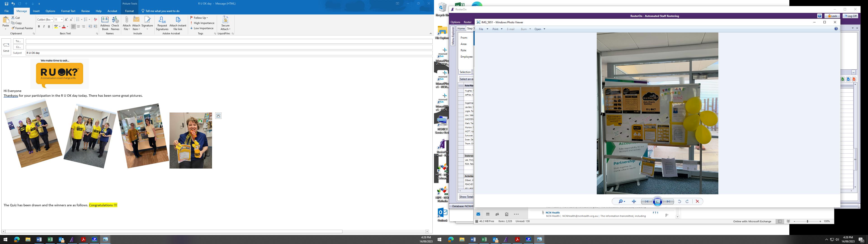This screenshot has height=244, width=868.
Task: Click the Send button
Action: 6,47
